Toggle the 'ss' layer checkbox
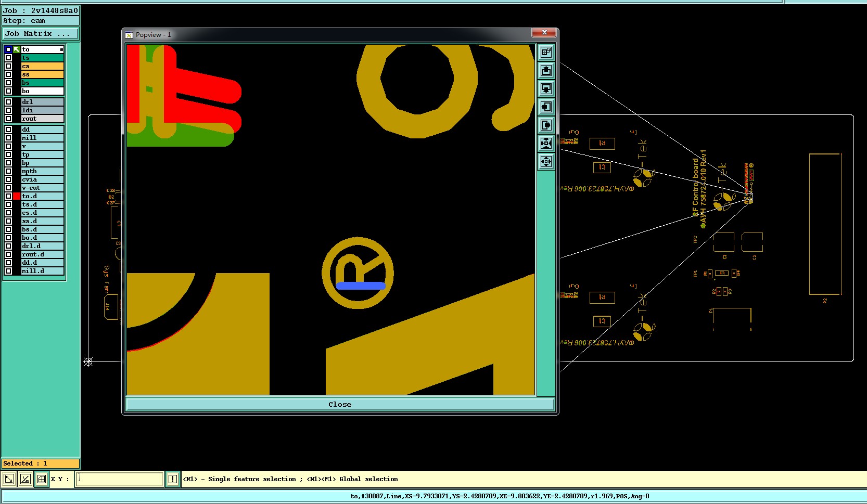The image size is (867, 504). (8, 74)
